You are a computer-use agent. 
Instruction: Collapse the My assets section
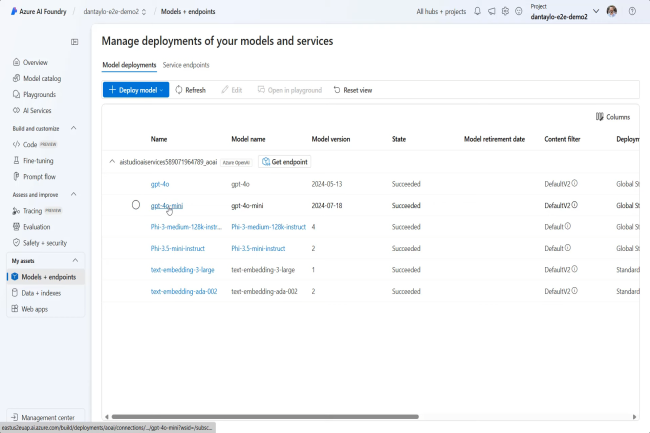(x=74, y=260)
